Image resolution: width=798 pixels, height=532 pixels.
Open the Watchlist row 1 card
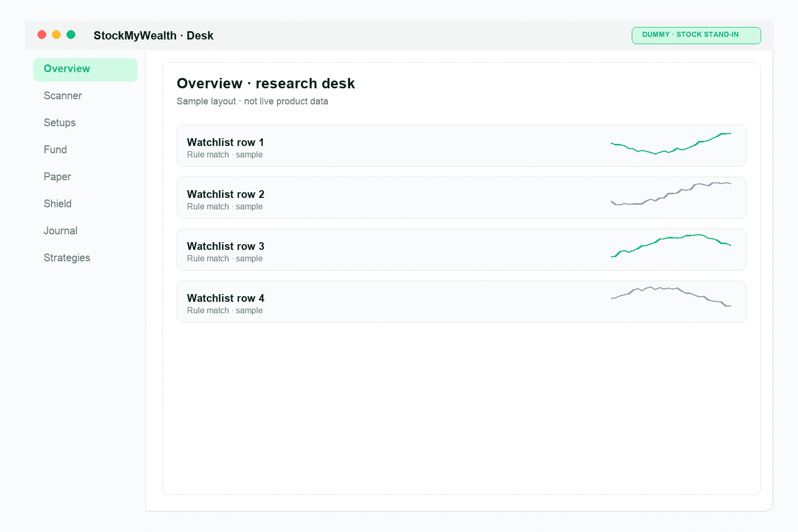(x=461, y=145)
